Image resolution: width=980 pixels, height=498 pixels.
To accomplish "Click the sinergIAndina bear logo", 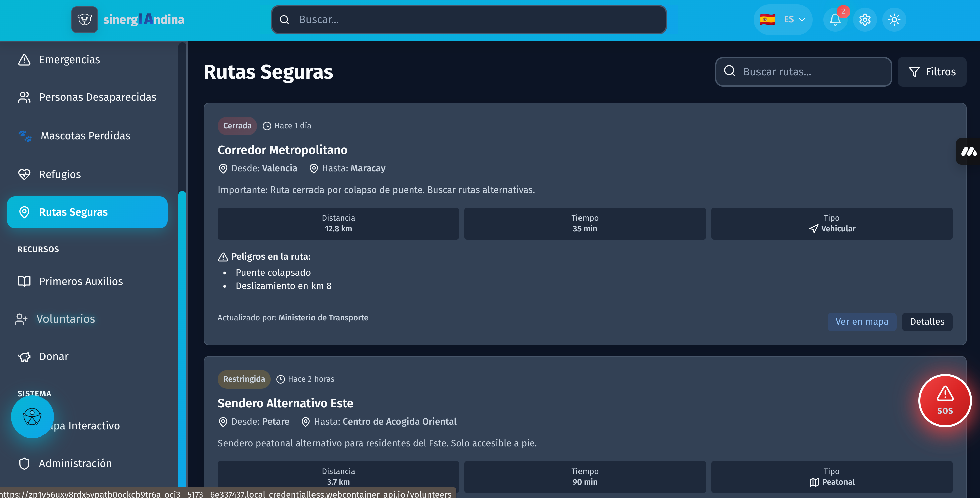I will [84, 20].
